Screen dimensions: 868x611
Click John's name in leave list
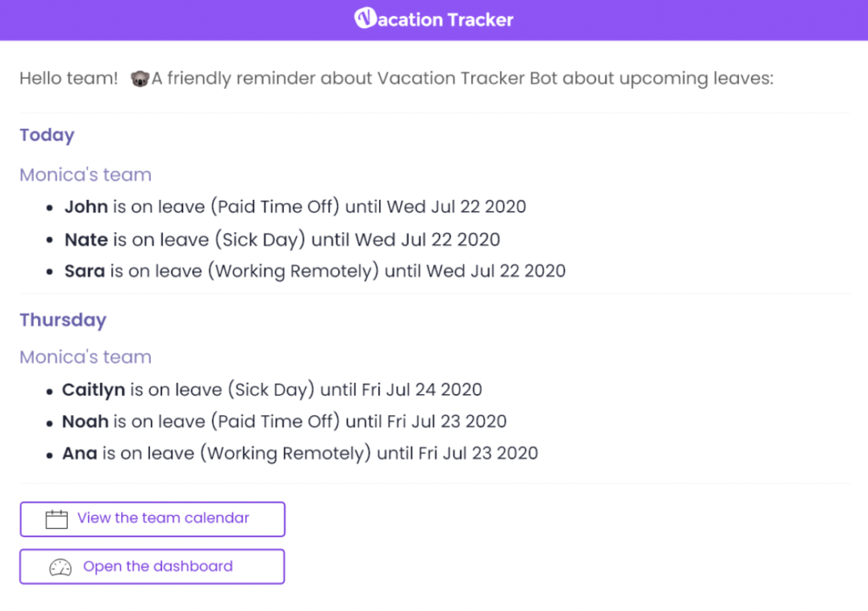point(86,207)
